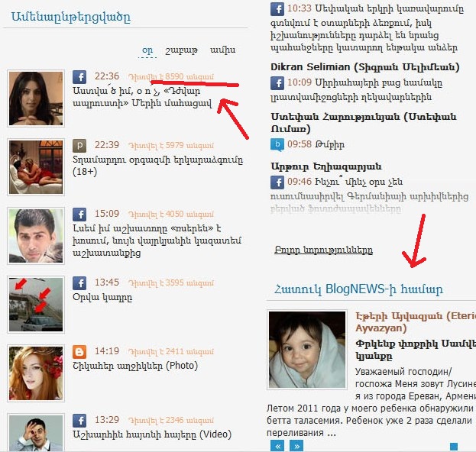476x452 pixels.
Task: Click Facebook icon beside the 15:09 post
Action: [79, 215]
